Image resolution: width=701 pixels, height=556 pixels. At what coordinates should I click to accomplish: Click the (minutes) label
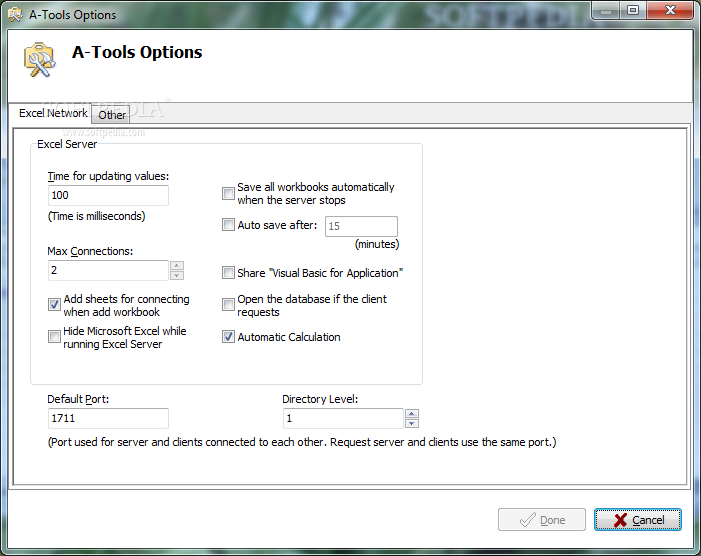coord(377,244)
